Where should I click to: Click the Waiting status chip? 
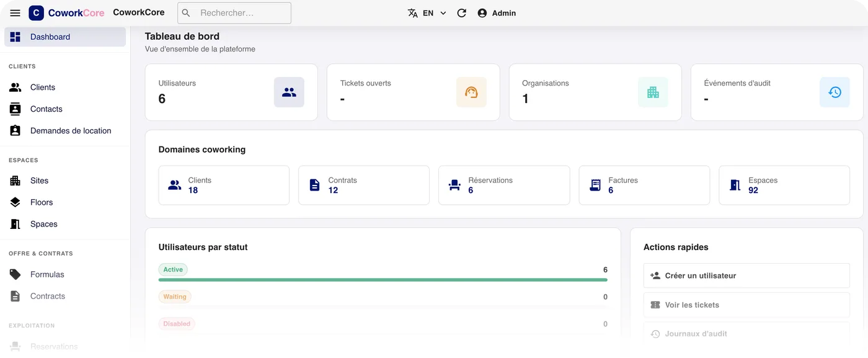(175, 297)
